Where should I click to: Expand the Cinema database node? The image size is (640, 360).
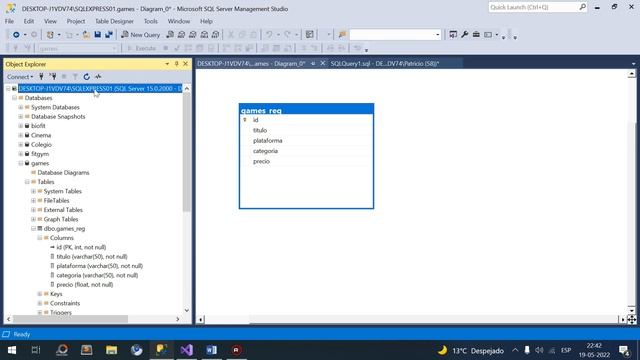pos(21,136)
